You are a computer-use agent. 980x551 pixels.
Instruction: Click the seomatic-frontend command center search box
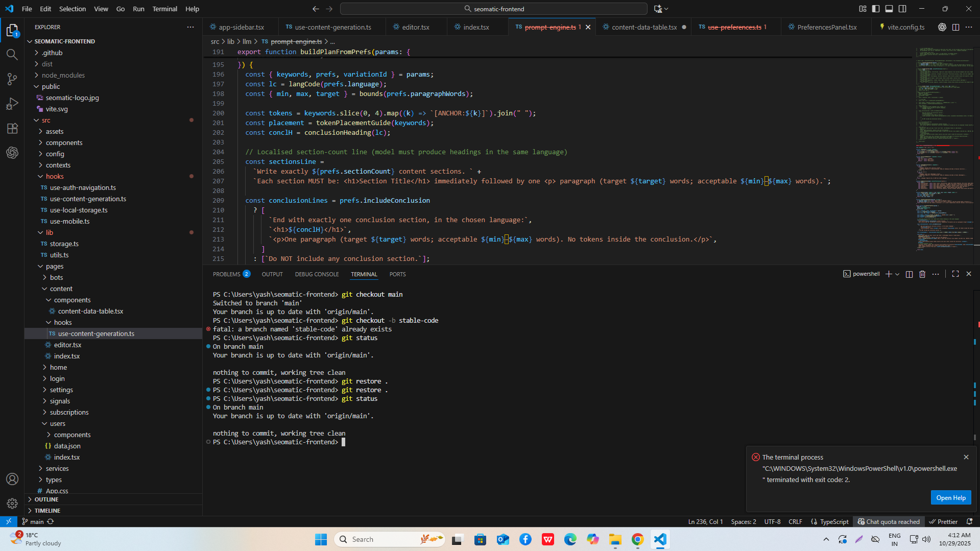click(493, 9)
